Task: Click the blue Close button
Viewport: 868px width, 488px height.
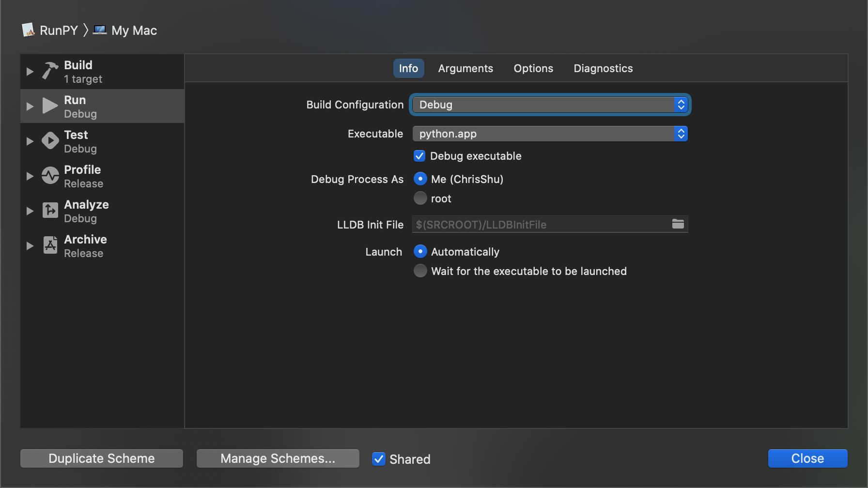Action: (807, 458)
